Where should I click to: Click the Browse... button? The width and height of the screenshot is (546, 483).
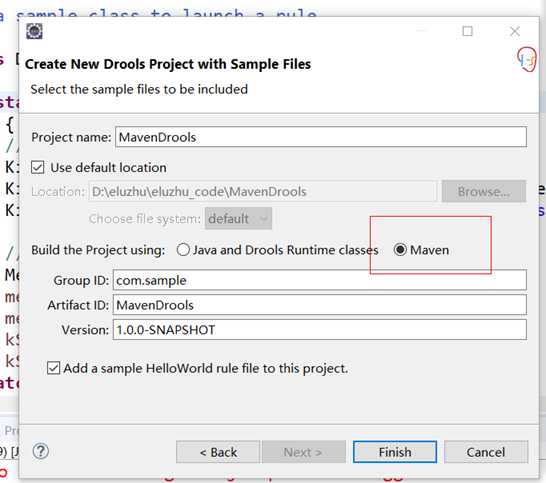click(484, 191)
